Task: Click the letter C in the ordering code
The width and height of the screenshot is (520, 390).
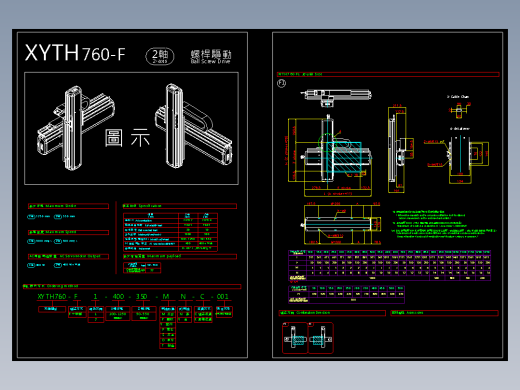Action: point(202,296)
